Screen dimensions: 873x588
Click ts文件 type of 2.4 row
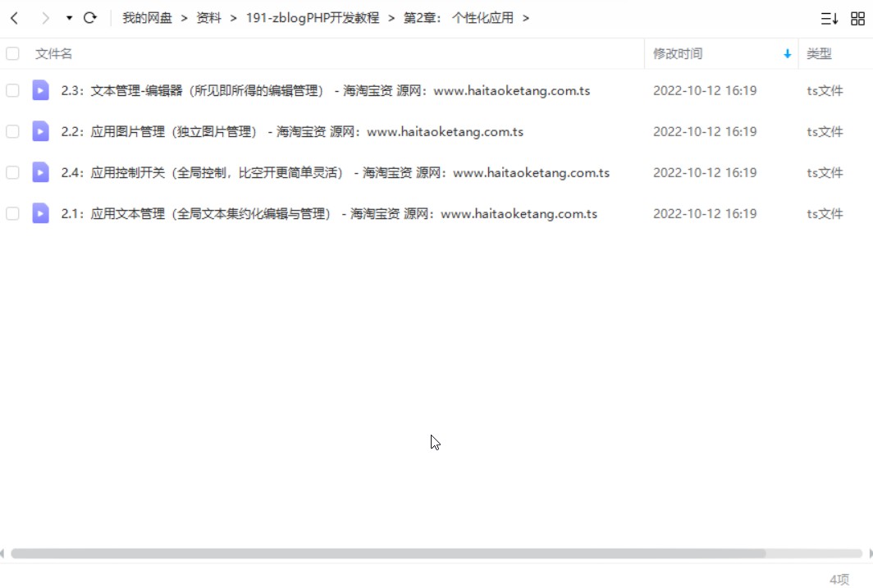click(825, 173)
